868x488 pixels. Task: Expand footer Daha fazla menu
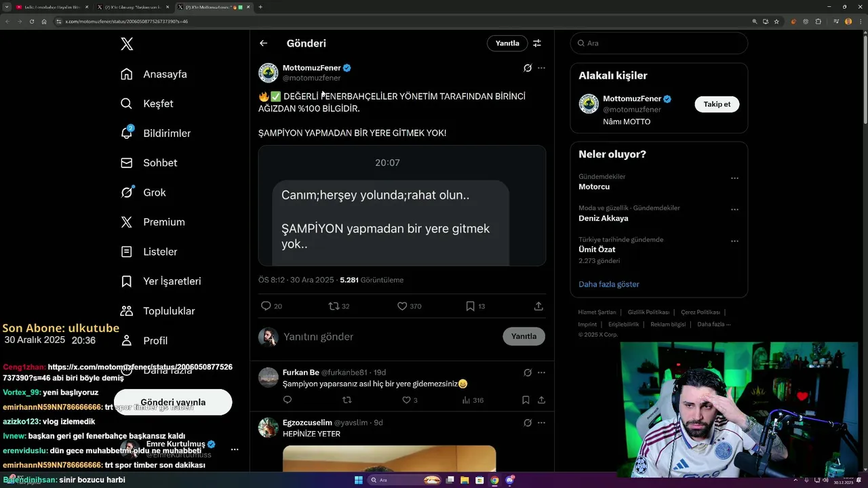(x=714, y=325)
